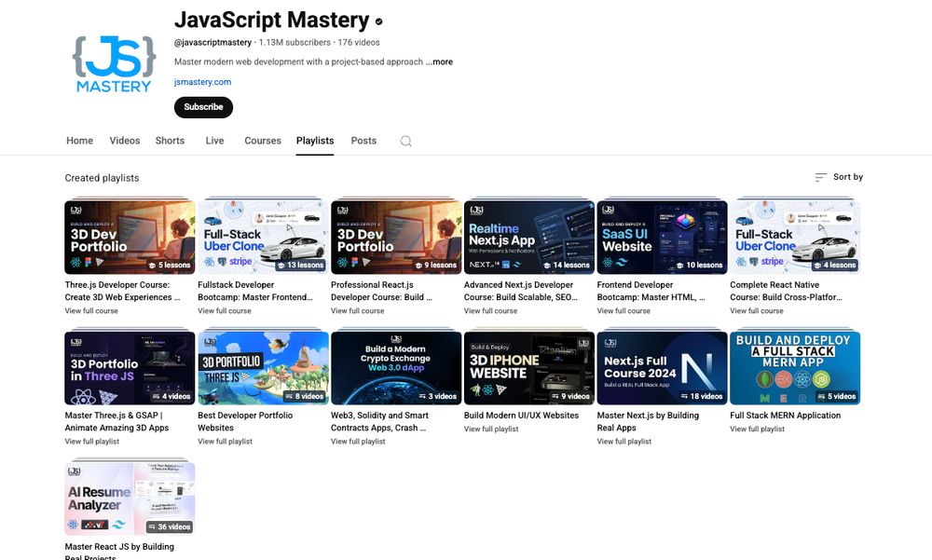Open 3D Dev Portfolio 5 lessons thumbnail
Image resolution: width=932 pixels, height=560 pixels.
[x=130, y=238]
